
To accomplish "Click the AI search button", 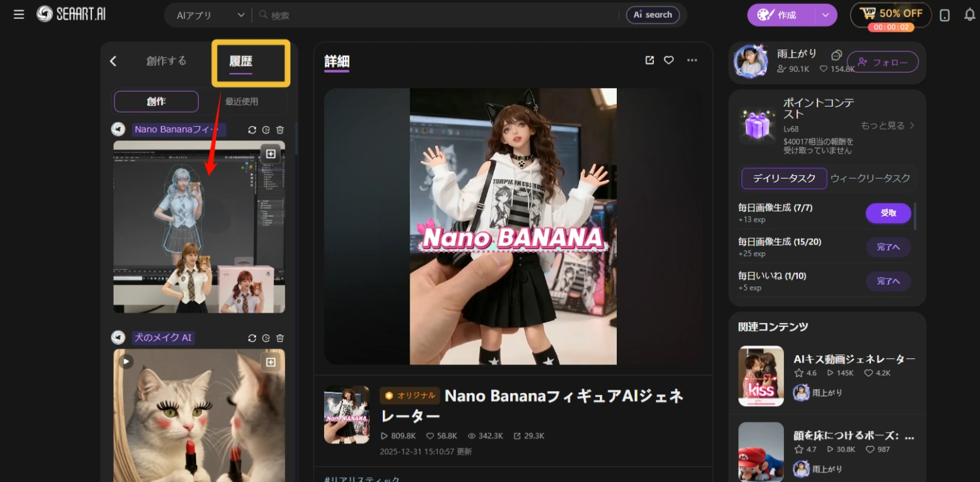I will click(x=653, y=15).
